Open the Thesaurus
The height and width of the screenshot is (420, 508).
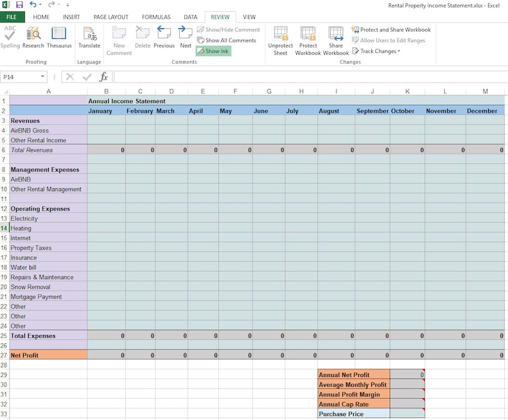[59, 37]
